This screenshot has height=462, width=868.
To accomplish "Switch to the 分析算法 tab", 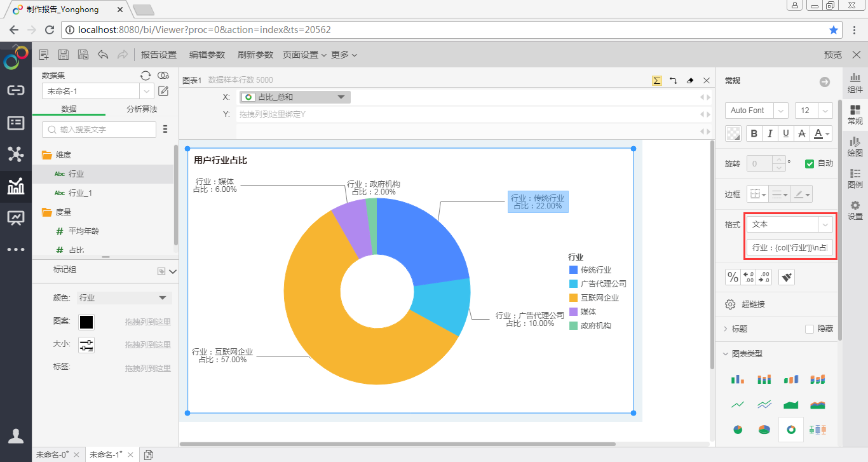I will click(141, 109).
